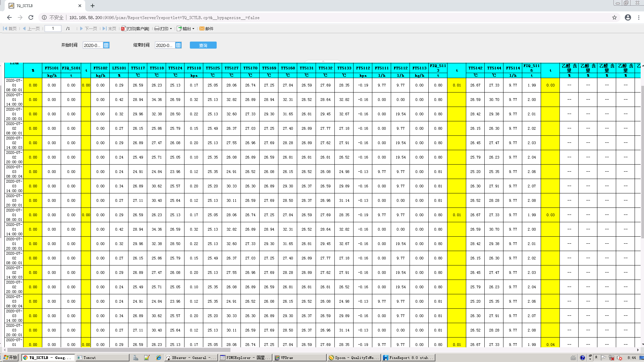Image resolution: width=644 pixels, height=362 pixels.
Task: Click the page number input box
Action: (53, 28)
